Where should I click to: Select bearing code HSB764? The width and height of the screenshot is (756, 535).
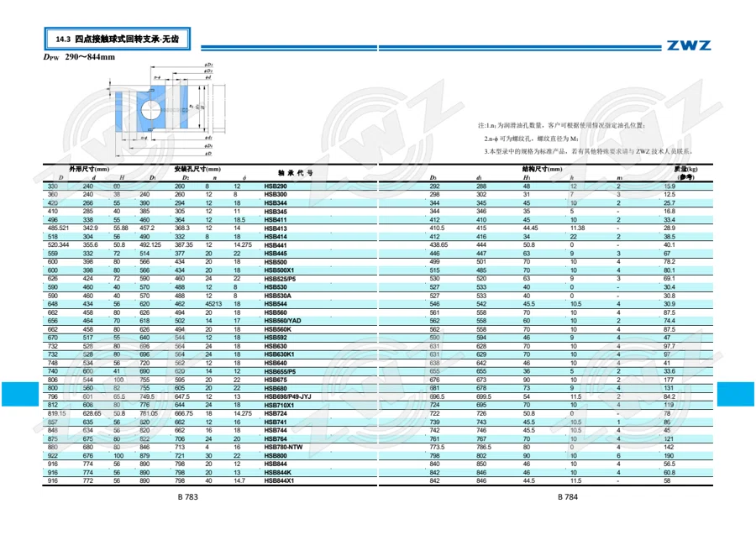coord(276,439)
